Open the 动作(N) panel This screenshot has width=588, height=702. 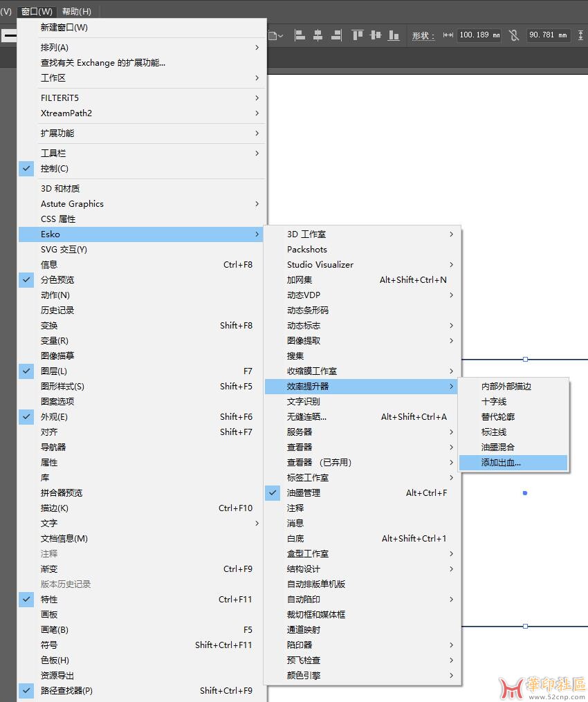(143, 295)
